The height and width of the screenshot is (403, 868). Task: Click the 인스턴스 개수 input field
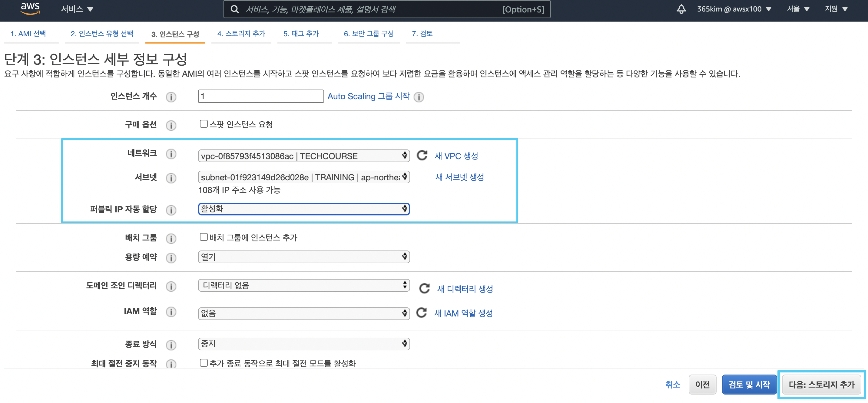coord(260,96)
